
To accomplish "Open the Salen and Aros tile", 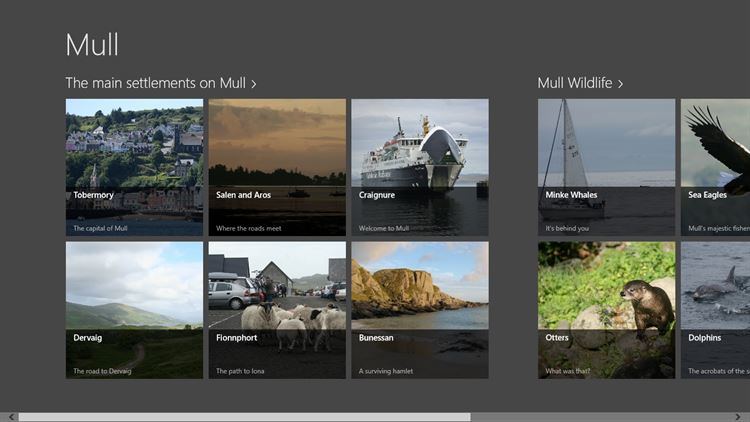I will 277,167.
